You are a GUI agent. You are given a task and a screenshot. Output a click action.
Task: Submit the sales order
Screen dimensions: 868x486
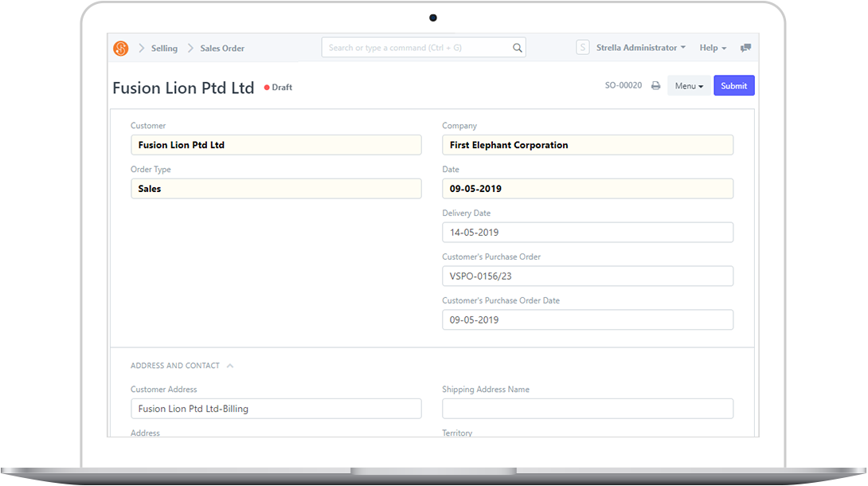(x=733, y=85)
